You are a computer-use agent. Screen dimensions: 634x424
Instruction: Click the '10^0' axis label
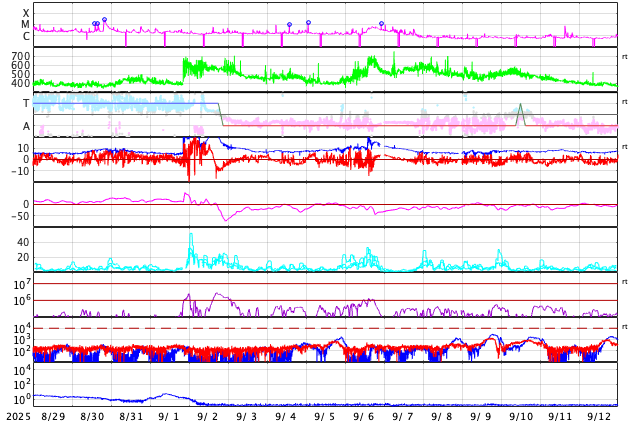[x=21, y=399]
